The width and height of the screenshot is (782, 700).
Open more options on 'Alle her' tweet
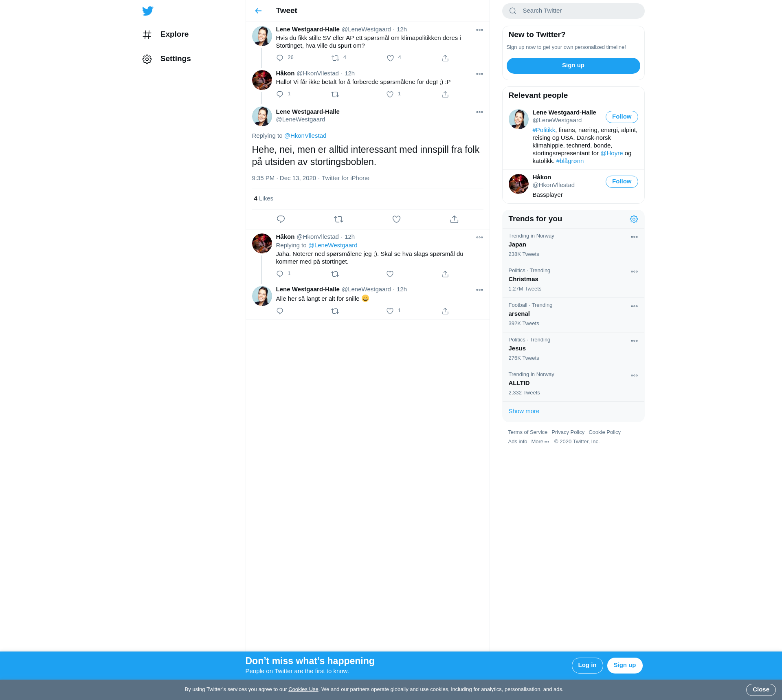479,290
